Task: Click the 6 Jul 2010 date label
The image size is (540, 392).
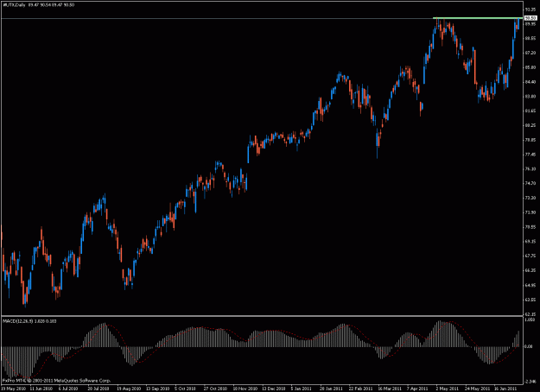Action: 68,389
